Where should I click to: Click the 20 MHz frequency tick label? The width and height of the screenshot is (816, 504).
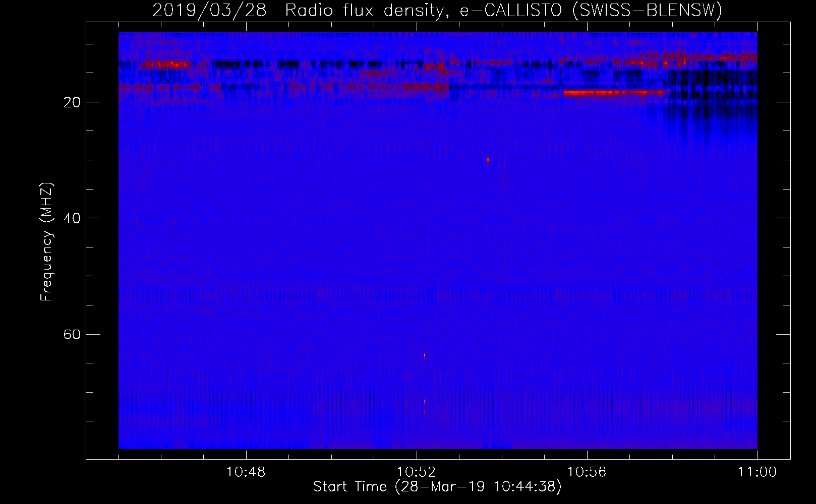pyautogui.click(x=72, y=102)
